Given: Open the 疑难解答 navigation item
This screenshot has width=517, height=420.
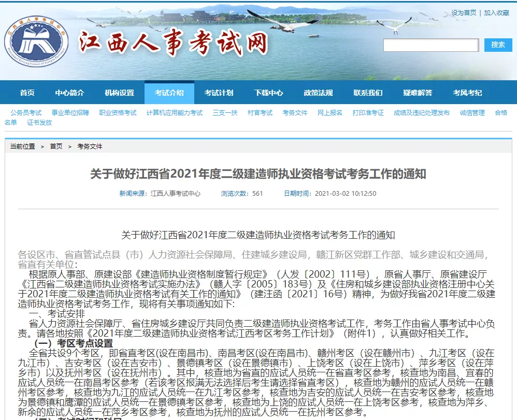Looking at the screenshot, I should [x=418, y=93].
